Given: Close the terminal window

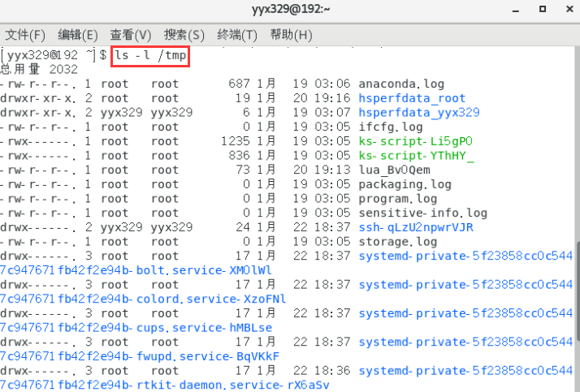Looking at the screenshot, I should [x=569, y=9].
